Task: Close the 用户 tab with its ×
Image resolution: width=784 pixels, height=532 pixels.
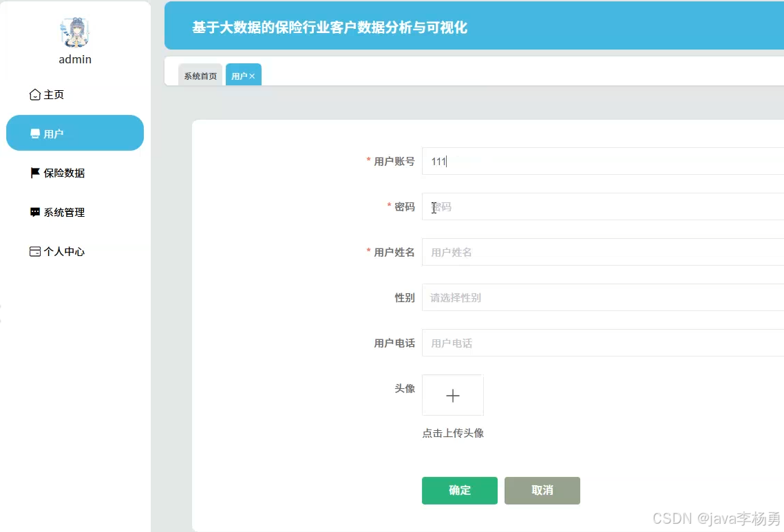Action: tap(251, 75)
